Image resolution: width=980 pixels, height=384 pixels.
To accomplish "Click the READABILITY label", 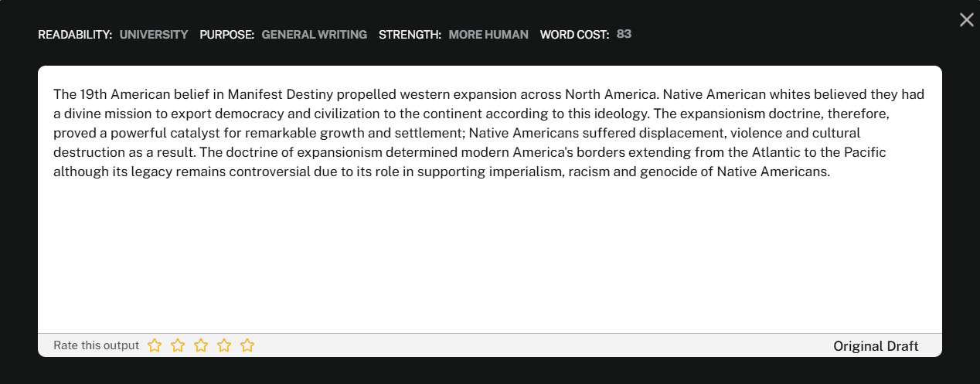I will (75, 35).
